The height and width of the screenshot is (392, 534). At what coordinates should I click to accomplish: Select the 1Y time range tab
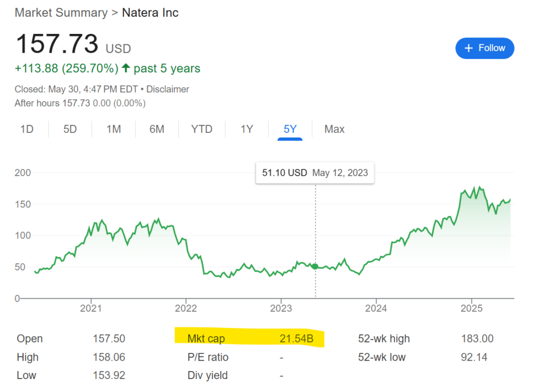coord(247,129)
